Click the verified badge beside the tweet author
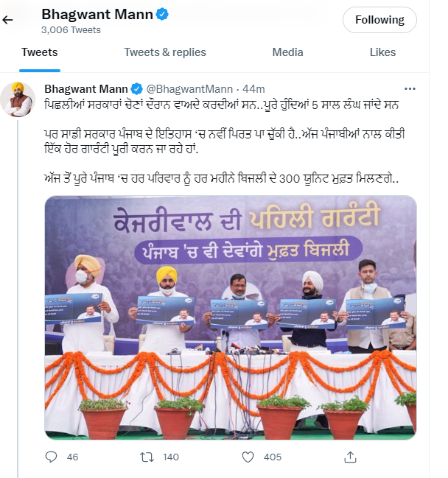Screen dimensions: 448x478 (x=136, y=89)
